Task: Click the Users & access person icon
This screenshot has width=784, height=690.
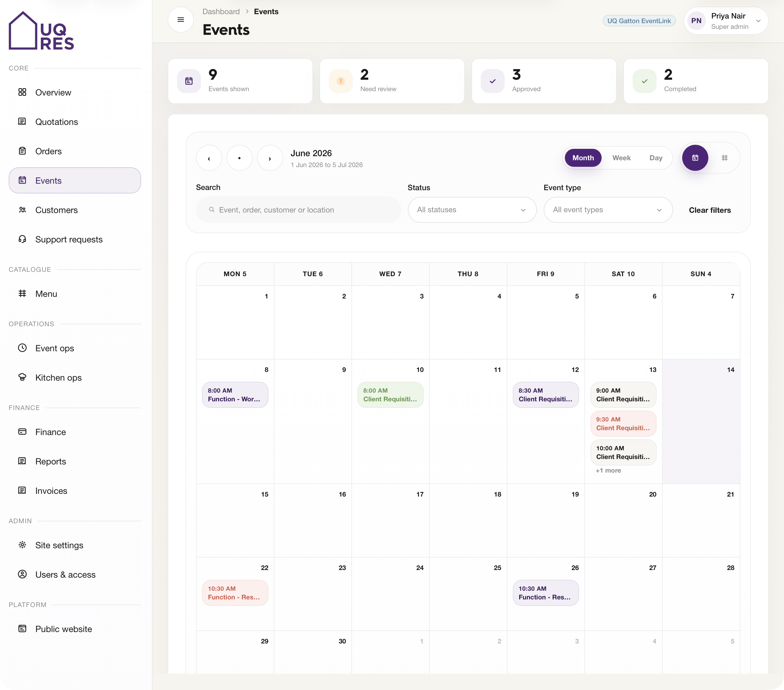Action: [x=22, y=574]
